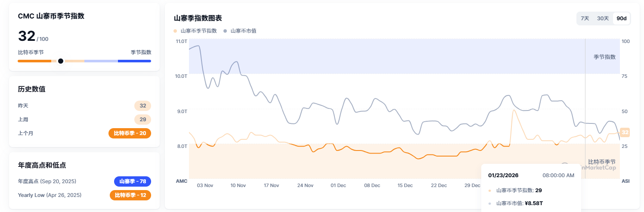Click yesterday's value badge 32
Viewport: 644px width, 212px height.
(143, 106)
